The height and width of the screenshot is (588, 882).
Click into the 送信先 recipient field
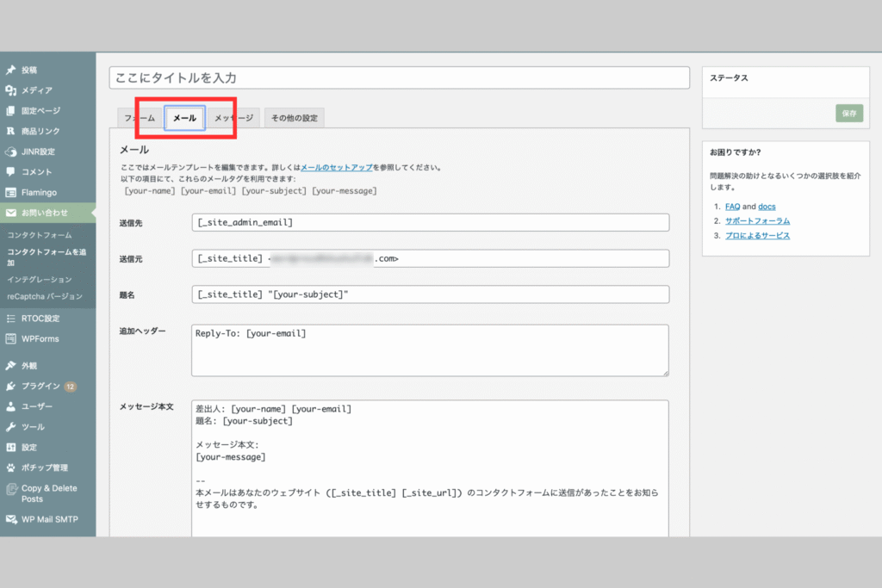[430, 223]
